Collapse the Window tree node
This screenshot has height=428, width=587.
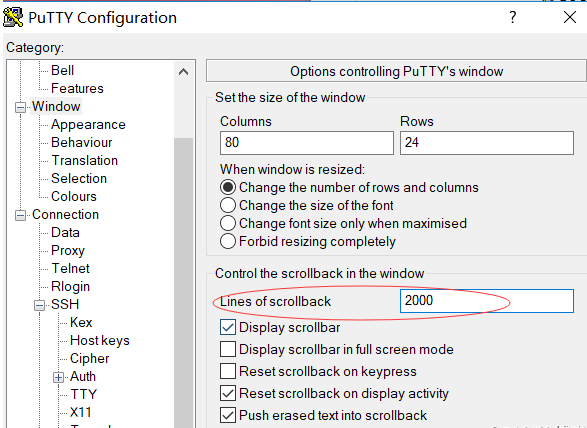click(x=20, y=107)
